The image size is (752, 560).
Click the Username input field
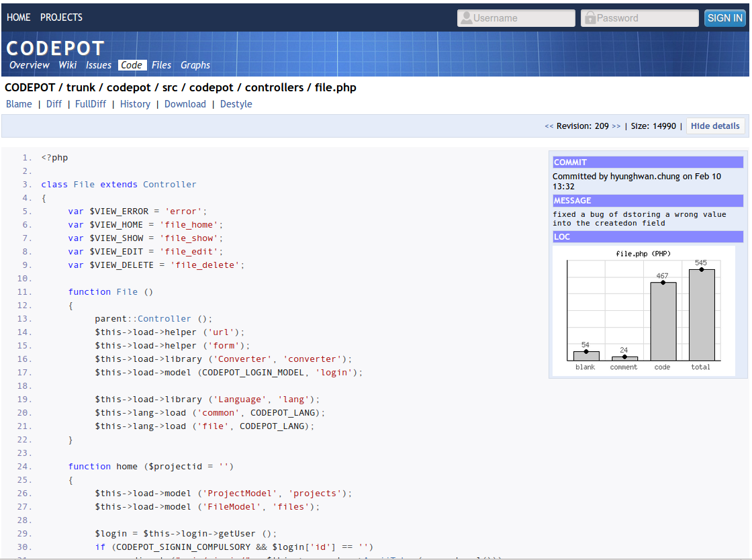(x=517, y=17)
